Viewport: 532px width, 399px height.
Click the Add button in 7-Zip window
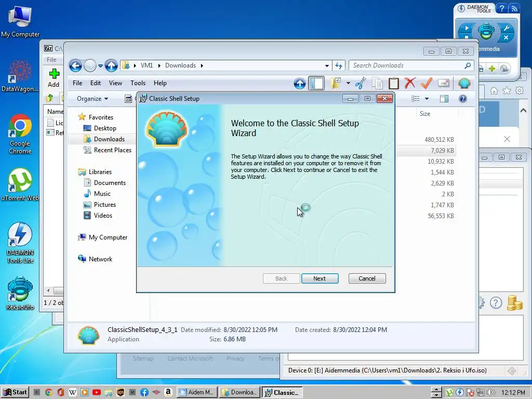[x=54, y=78]
